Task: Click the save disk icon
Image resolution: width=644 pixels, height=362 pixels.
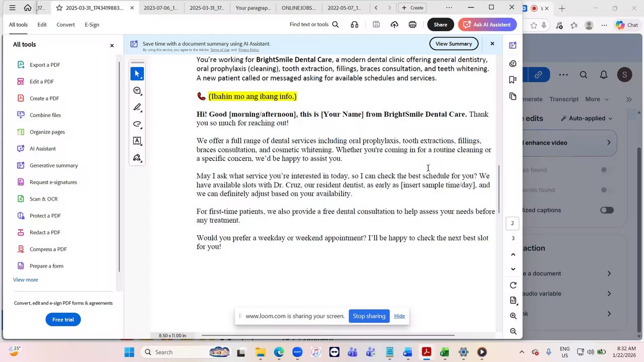Action: pyautogui.click(x=376, y=25)
